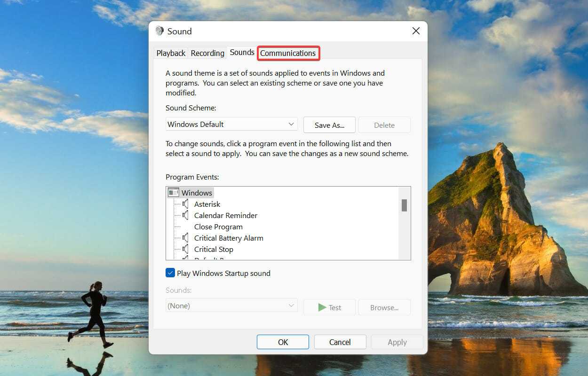Uncheck Play Windows Startup sound
This screenshot has width=588, height=376.
(170, 273)
